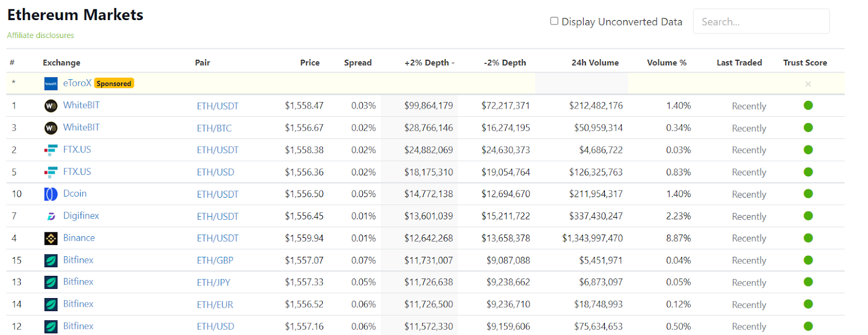Open the Bitfinex ETH/JPY pair link
Screen dimensions: 868x335
click(214, 282)
